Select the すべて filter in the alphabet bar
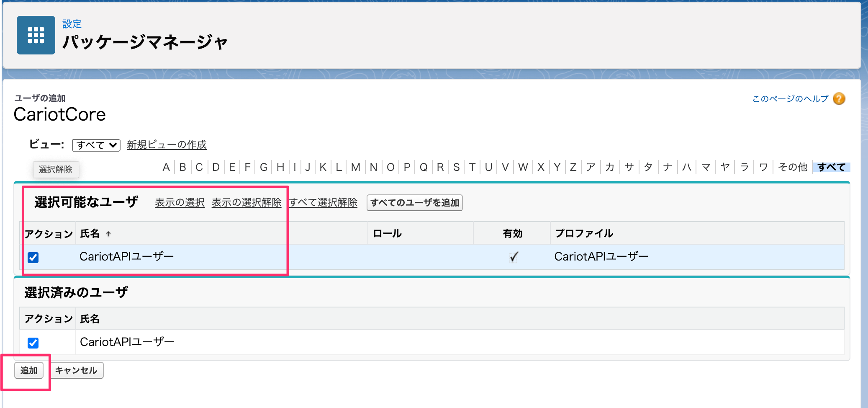 831,167
